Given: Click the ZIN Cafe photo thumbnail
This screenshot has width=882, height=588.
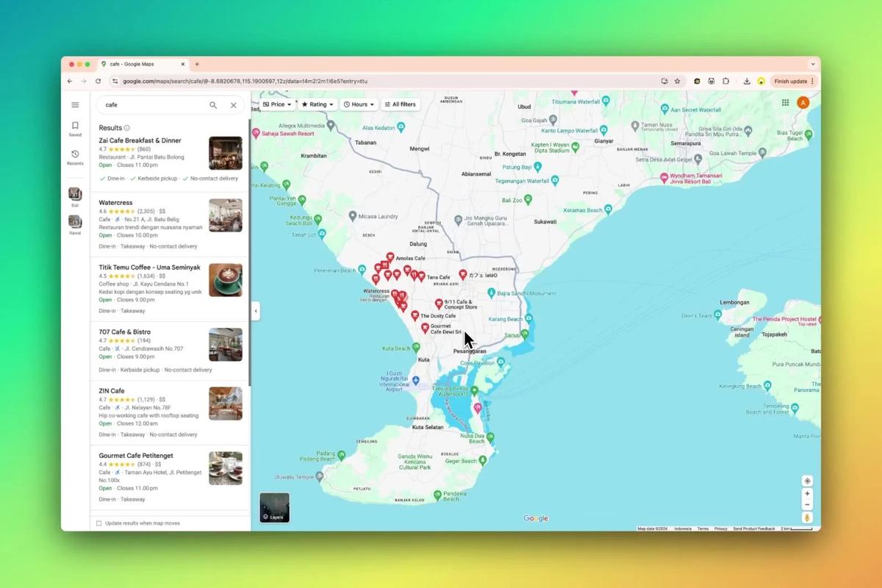Looking at the screenshot, I should tap(225, 404).
